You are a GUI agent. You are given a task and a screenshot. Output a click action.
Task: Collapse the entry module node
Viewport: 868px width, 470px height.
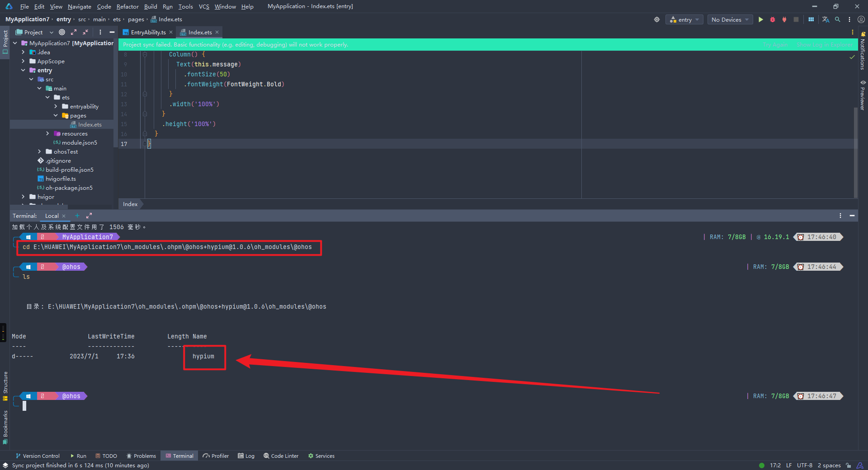pyautogui.click(x=23, y=70)
